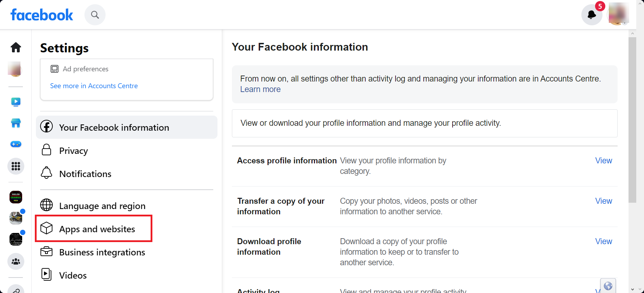
Task: Open English Grammar Feed shortcut
Action: click(x=16, y=197)
